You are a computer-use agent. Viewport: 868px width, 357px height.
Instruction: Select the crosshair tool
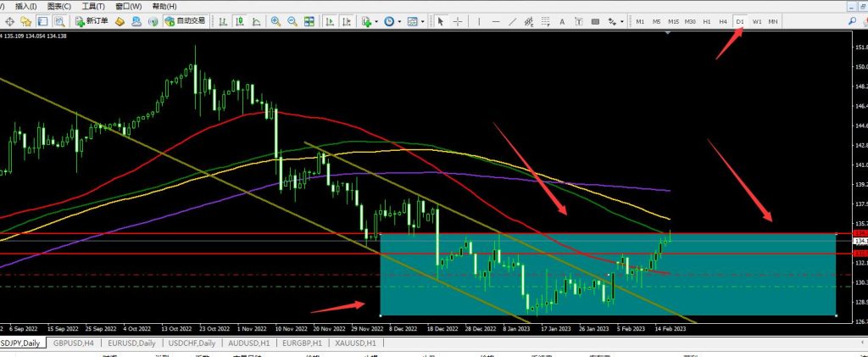(x=458, y=20)
